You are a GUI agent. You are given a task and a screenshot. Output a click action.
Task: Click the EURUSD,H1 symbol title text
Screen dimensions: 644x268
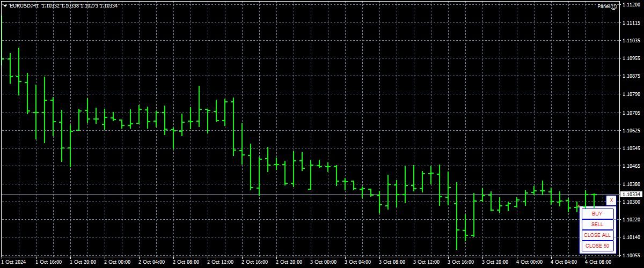pos(24,5)
